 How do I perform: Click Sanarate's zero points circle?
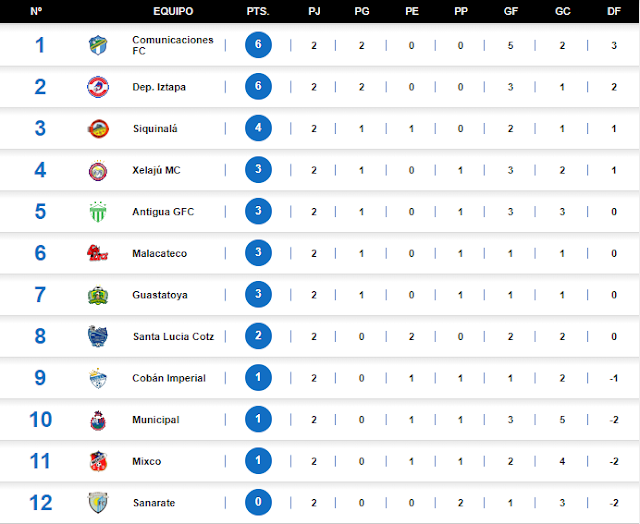point(258,502)
